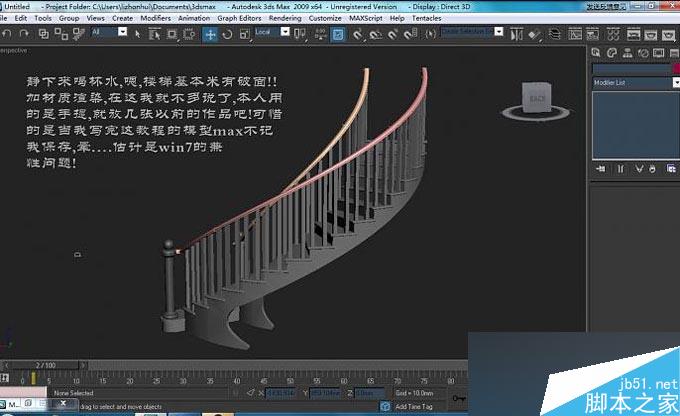Screen dimensions: 680x416
Task: Open the MAXScript menu
Action: pyautogui.click(x=366, y=18)
